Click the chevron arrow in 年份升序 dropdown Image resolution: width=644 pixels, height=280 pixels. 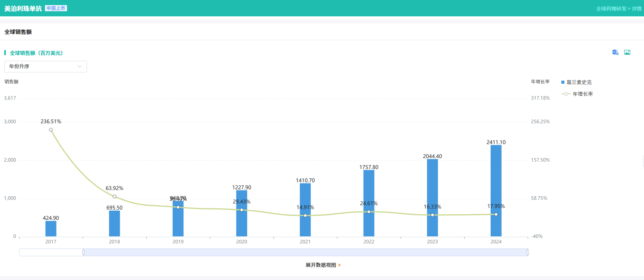point(80,67)
